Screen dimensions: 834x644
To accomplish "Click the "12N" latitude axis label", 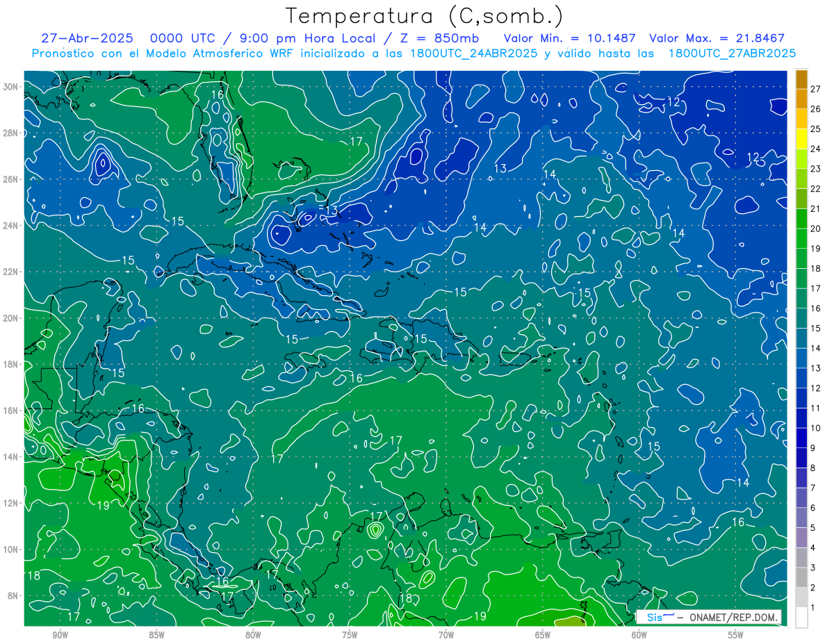I will click(x=10, y=503).
